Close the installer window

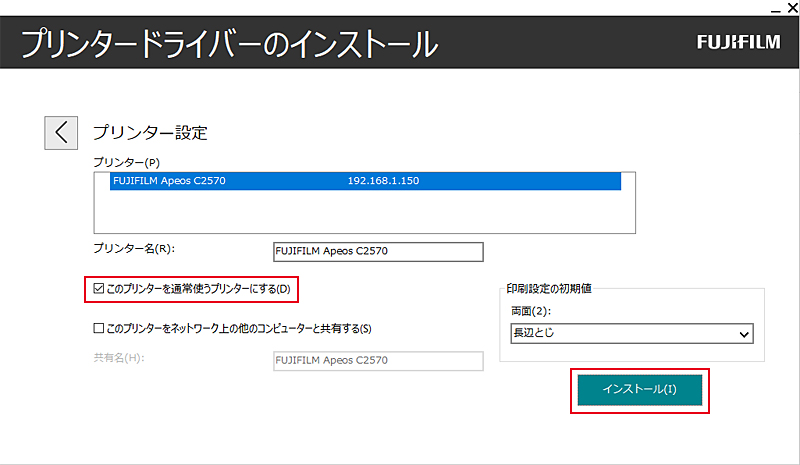pos(792,8)
